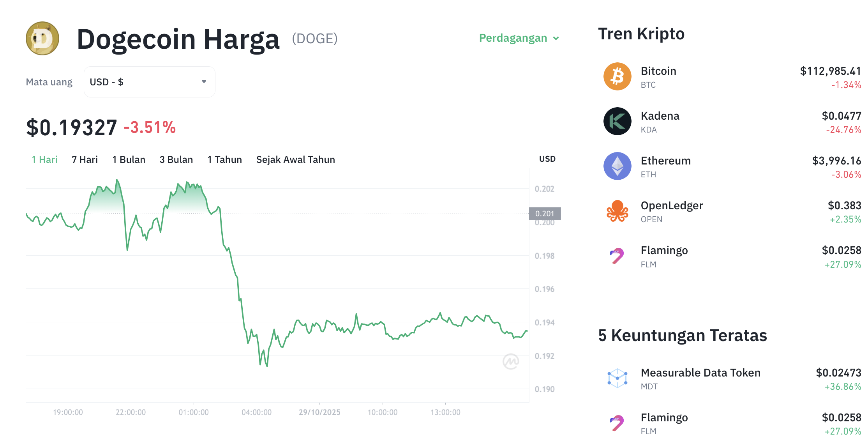Enable the 1 Tahun chart view
The height and width of the screenshot is (442, 868).
(224, 159)
